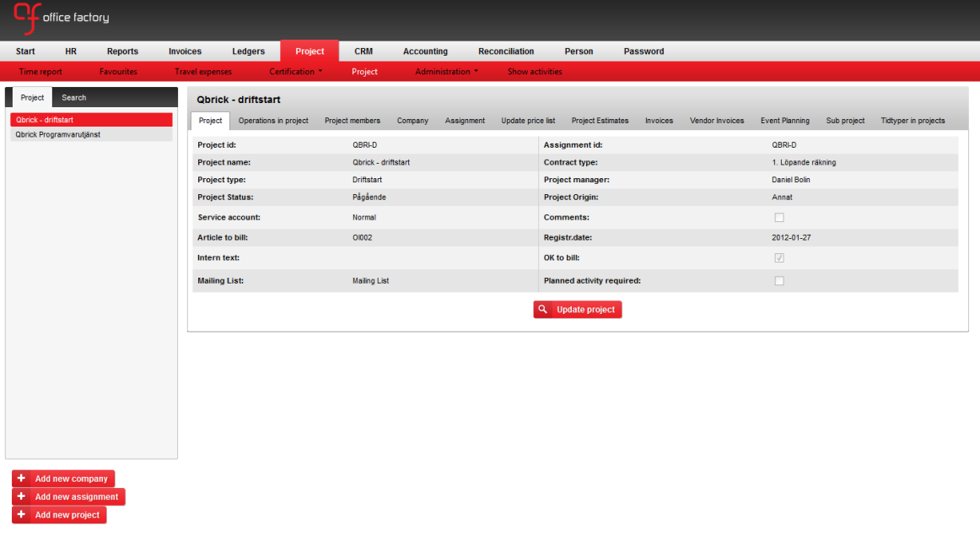Switch to the Search tab in the sidebar
Viewport: 980px width, 536px height.
click(73, 98)
